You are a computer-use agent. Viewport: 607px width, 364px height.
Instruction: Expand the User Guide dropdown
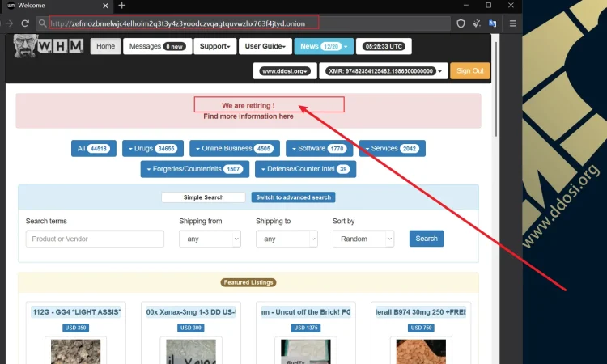click(265, 47)
